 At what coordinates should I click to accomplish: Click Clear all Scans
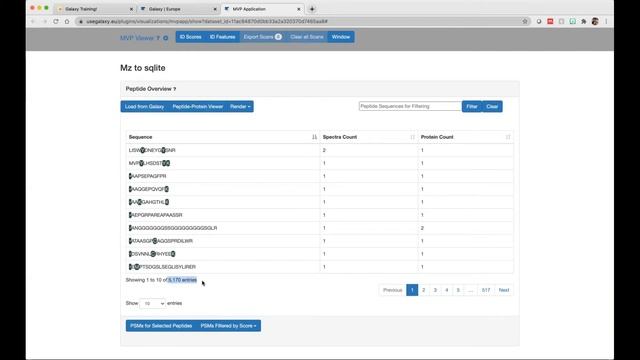tap(307, 37)
